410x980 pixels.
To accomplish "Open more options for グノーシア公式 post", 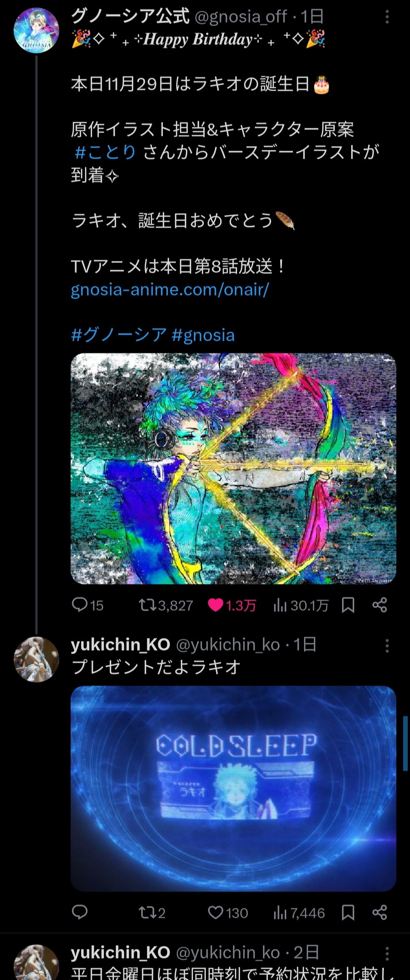I will pos(387,17).
